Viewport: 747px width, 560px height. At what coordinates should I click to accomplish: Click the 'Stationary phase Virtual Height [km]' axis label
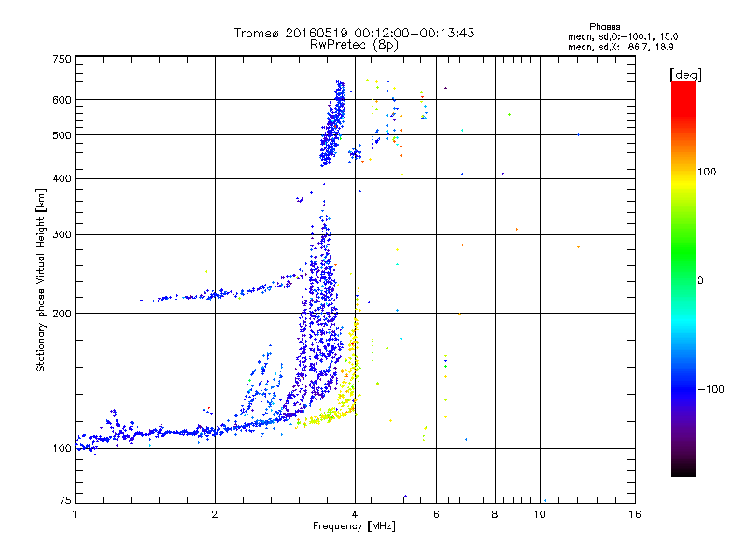click(x=41, y=280)
